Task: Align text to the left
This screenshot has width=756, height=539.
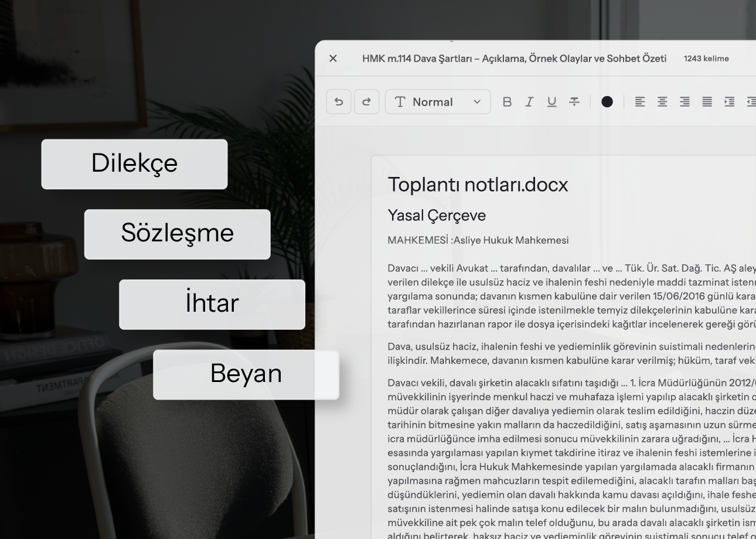Action: (x=640, y=102)
